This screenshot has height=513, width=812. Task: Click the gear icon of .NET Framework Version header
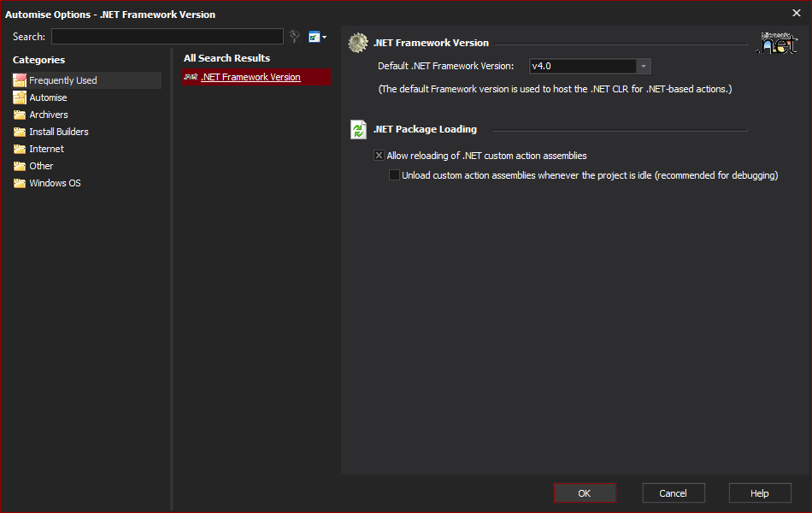coord(358,43)
